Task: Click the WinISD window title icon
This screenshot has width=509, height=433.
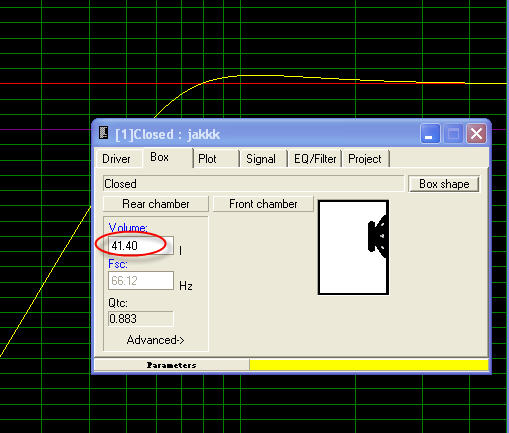Action: (x=104, y=133)
